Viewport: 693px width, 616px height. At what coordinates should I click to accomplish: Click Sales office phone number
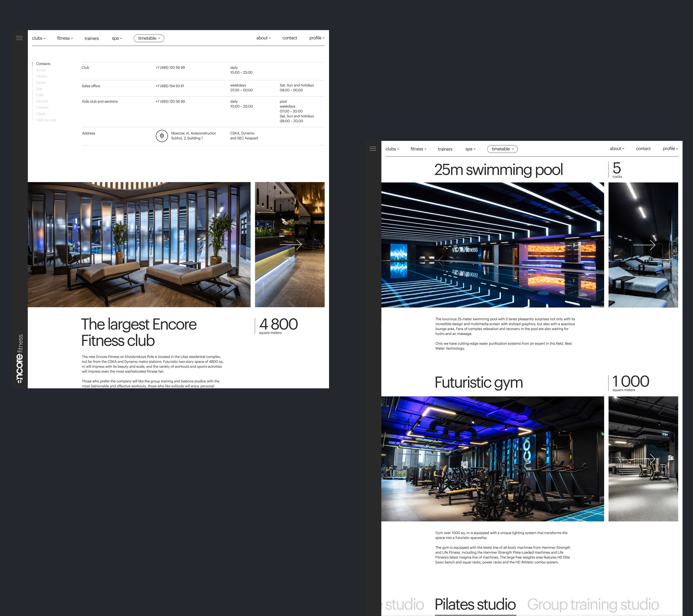(170, 86)
